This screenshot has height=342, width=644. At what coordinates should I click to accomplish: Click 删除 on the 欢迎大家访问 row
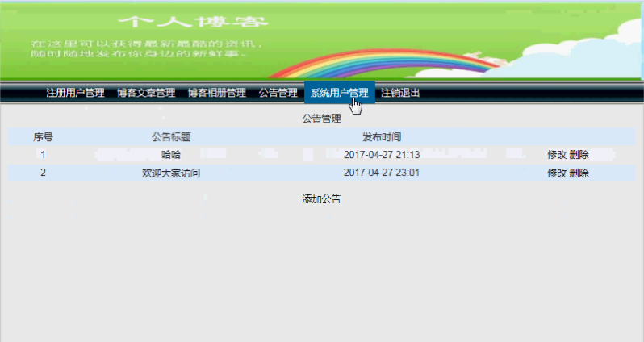pos(579,173)
